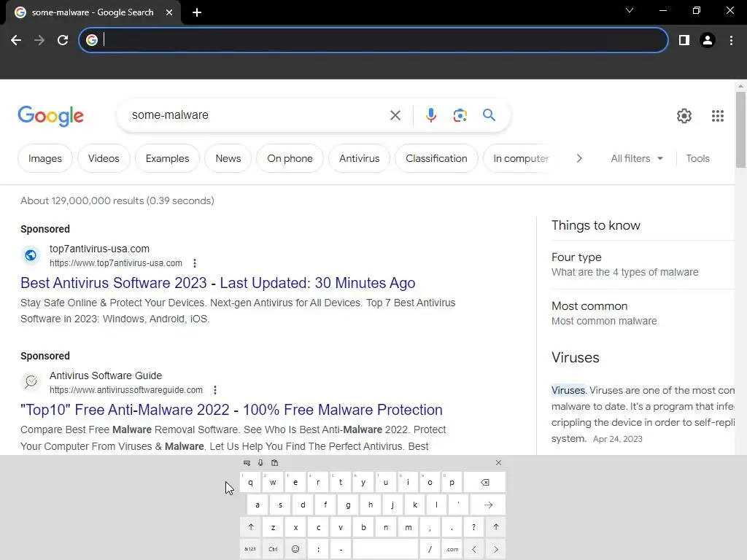The width and height of the screenshot is (747, 560).
Task: Close the some-malware Google Search tab
Action: tap(169, 12)
